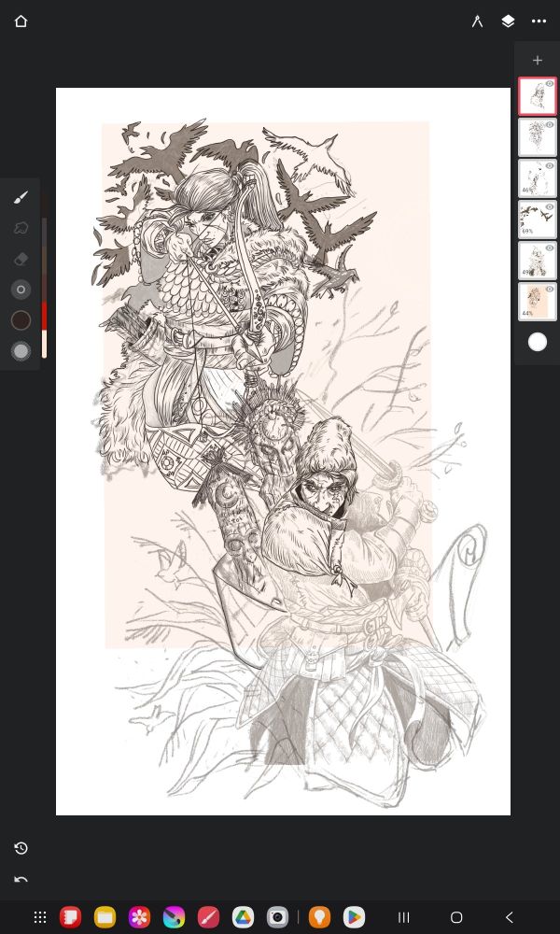This screenshot has width=560, height=934.
Task: Open the Camera app from taskbar
Action: [x=277, y=917]
